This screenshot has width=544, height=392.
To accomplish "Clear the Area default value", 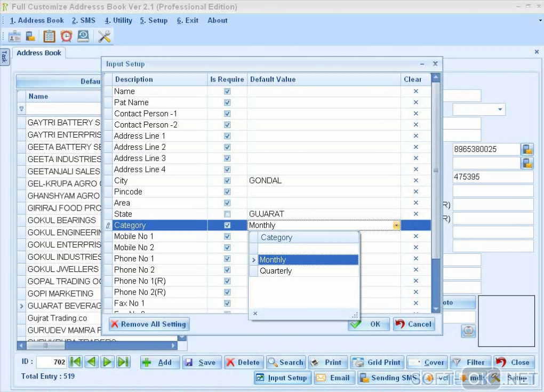I will [415, 203].
